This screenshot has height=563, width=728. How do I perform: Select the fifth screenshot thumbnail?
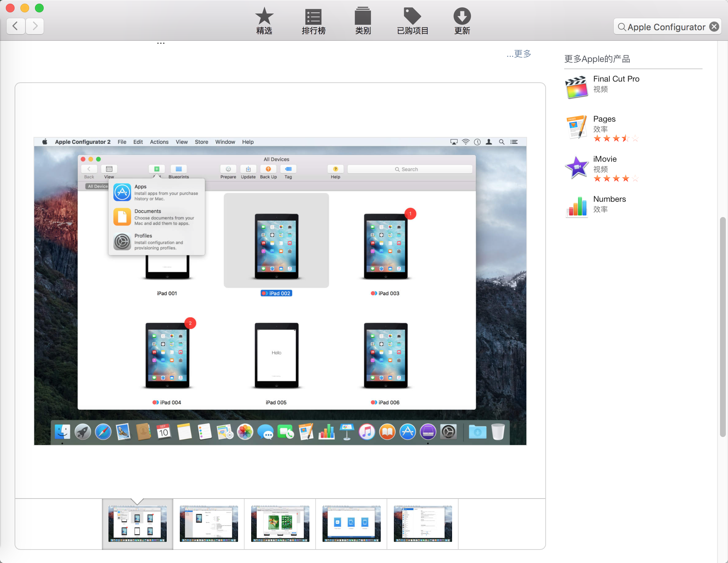[423, 523]
